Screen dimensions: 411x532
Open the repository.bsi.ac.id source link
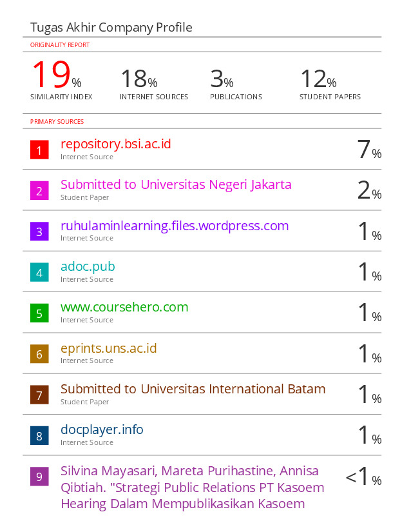pos(115,144)
